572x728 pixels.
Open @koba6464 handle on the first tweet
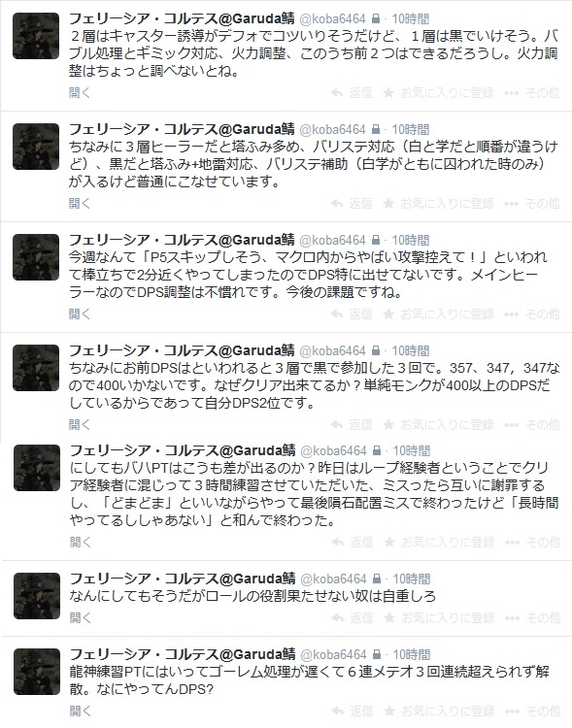[332, 19]
